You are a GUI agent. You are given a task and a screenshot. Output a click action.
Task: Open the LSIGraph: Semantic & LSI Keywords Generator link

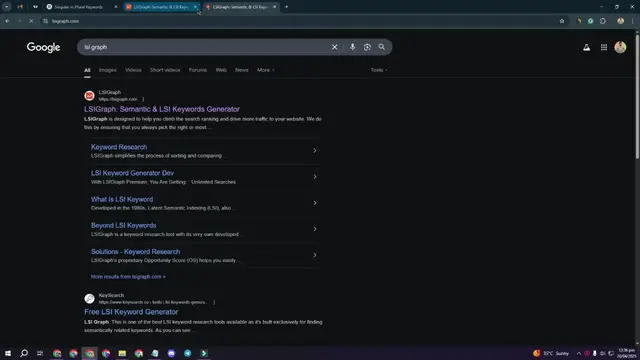162,109
